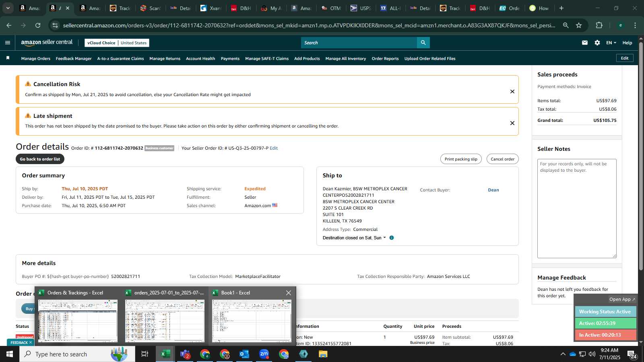
Task: Click Go back to order list
Action: click(x=40, y=159)
